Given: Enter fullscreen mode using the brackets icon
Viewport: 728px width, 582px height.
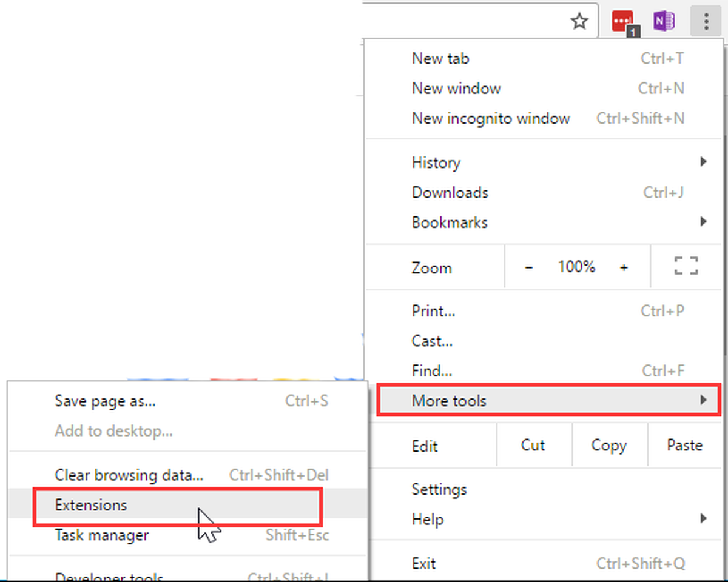Looking at the screenshot, I should tap(686, 266).
